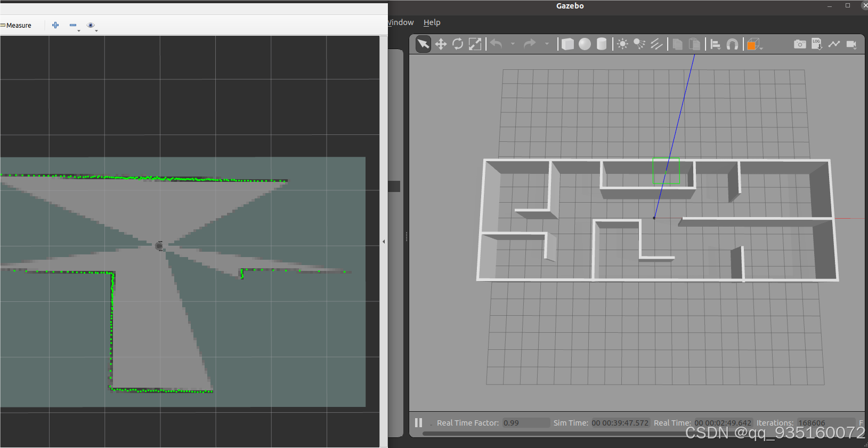Click the Copy icon in Gazebo toolbar
868x448 pixels.
point(678,44)
